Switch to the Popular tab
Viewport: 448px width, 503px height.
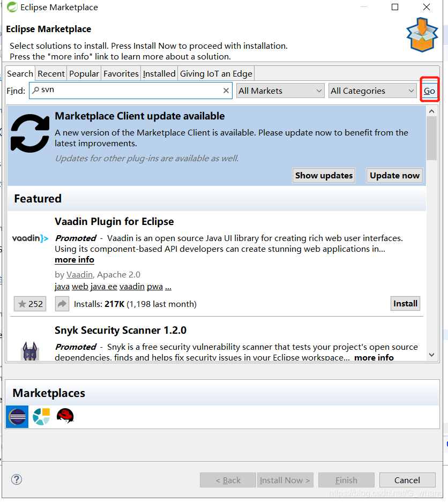(84, 73)
